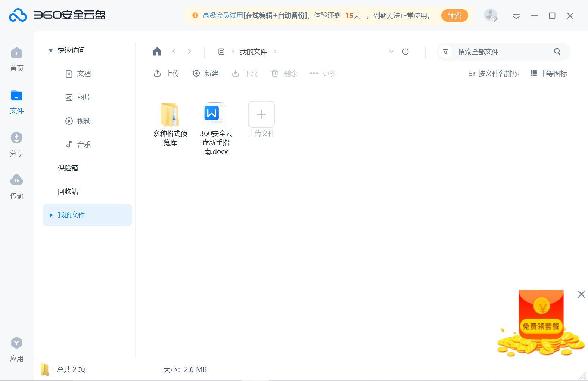Open the 多种格式预览库 folder

click(x=170, y=124)
